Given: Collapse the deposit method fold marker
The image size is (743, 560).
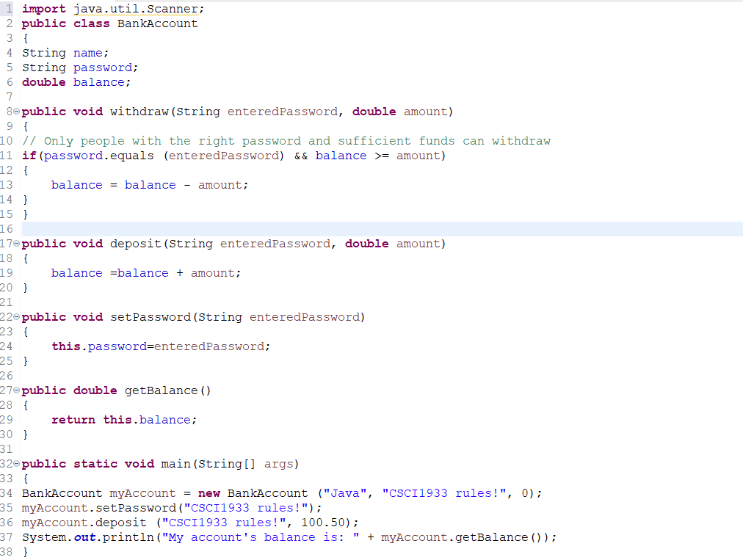Looking at the screenshot, I should (15, 243).
